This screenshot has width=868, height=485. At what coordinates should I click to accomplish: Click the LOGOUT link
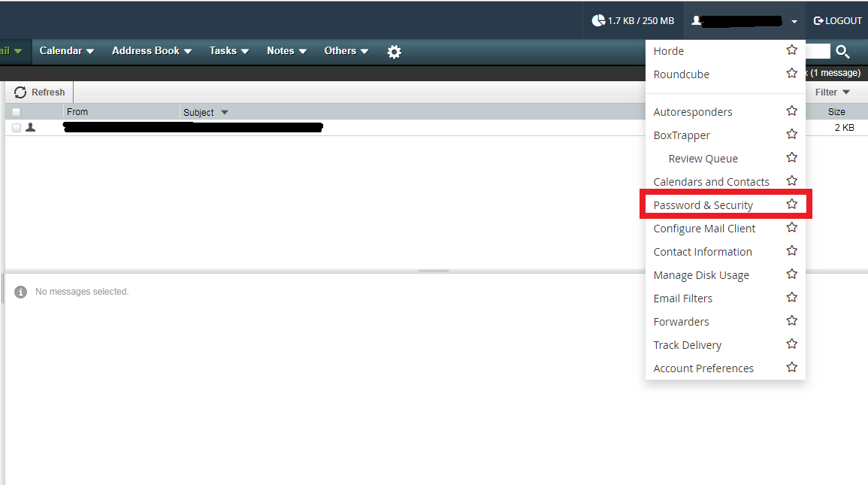837,20
